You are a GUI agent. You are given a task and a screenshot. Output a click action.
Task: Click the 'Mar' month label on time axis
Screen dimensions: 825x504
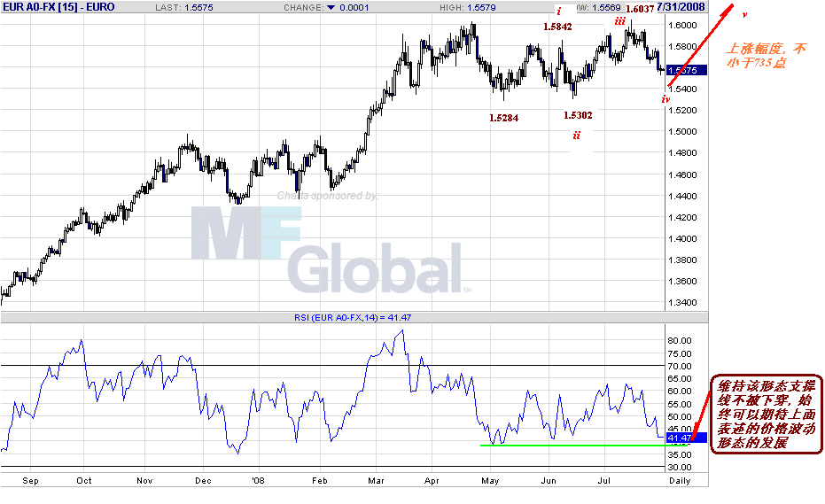click(376, 481)
